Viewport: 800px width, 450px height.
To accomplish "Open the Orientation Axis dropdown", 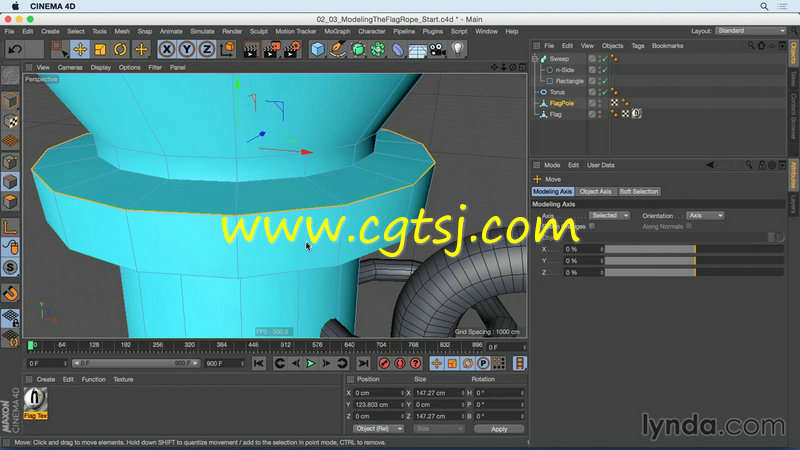I will tap(705, 216).
